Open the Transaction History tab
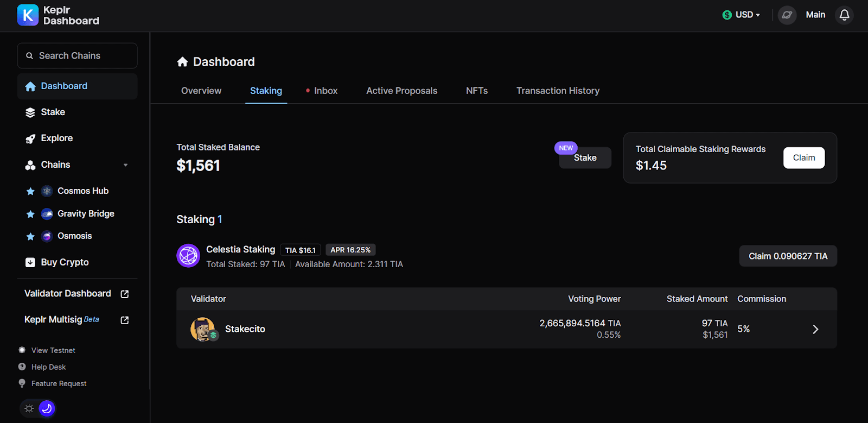This screenshot has height=423, width=868. click(558, 91)
